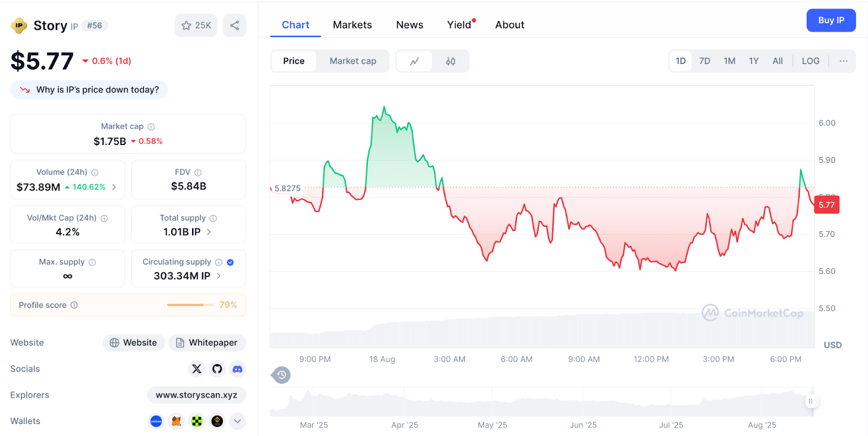
Task: Open the www.storyscan.xyz explorer
Action: point(196,395)
